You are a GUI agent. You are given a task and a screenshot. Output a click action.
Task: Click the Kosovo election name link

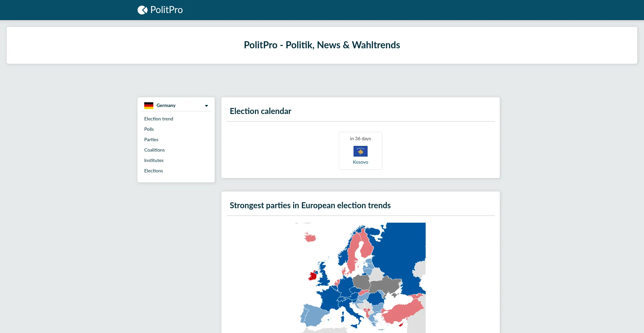point(360,162)
